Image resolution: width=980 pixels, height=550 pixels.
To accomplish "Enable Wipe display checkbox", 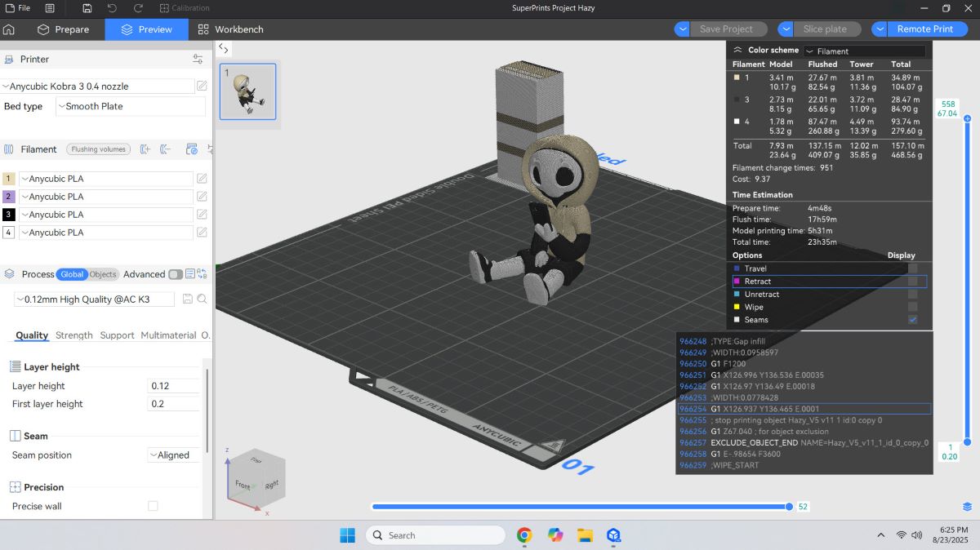I will 912,307.
